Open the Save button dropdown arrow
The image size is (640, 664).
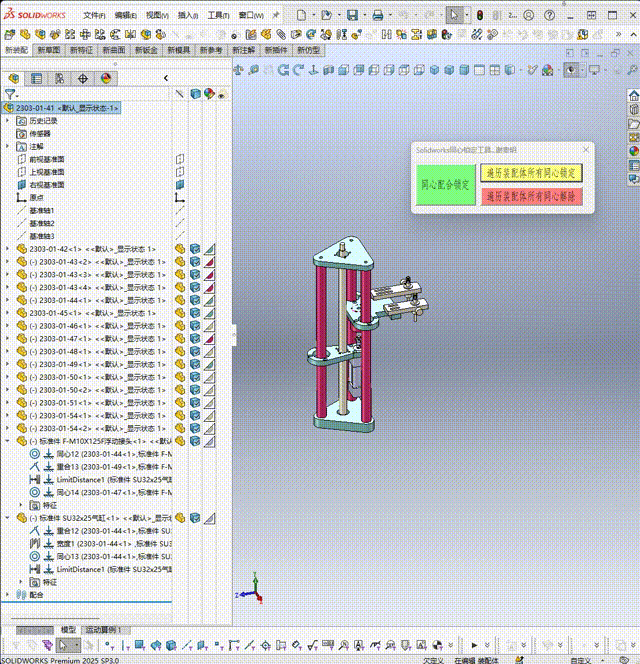pyautogui.click(x=364, y=16)
